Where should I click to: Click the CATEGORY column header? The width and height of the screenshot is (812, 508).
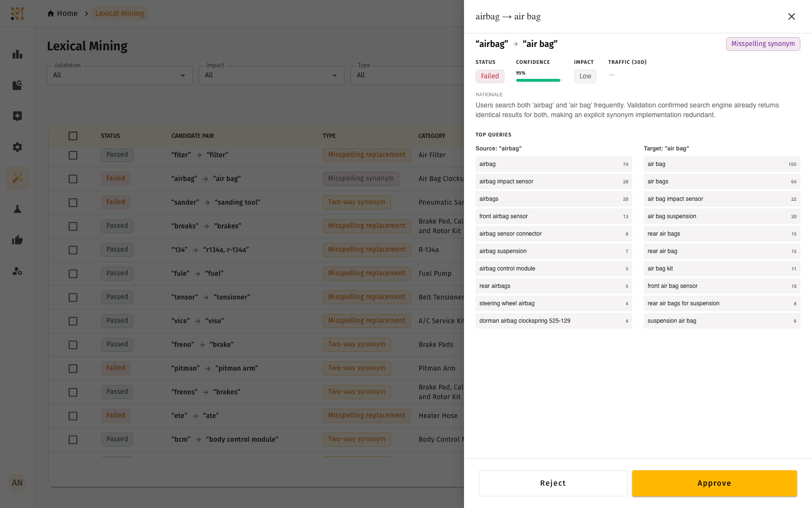pyautogui.click(x=432, y=136)
